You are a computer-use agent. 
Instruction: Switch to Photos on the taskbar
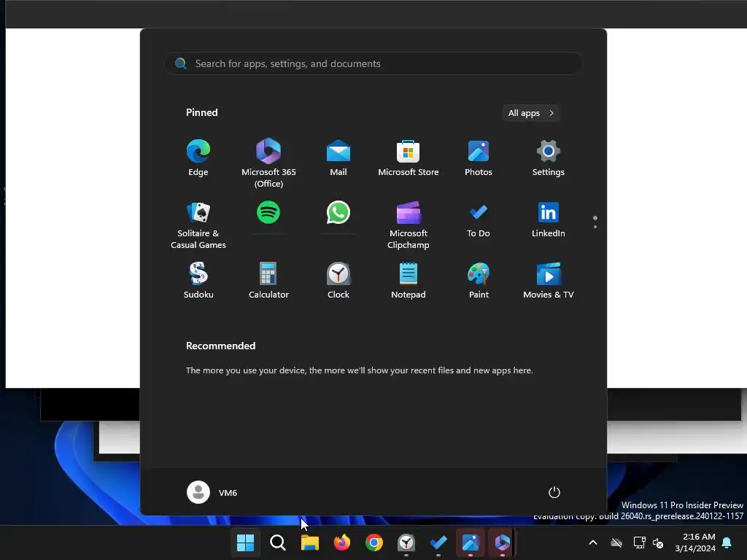click(x=471, y=542)
